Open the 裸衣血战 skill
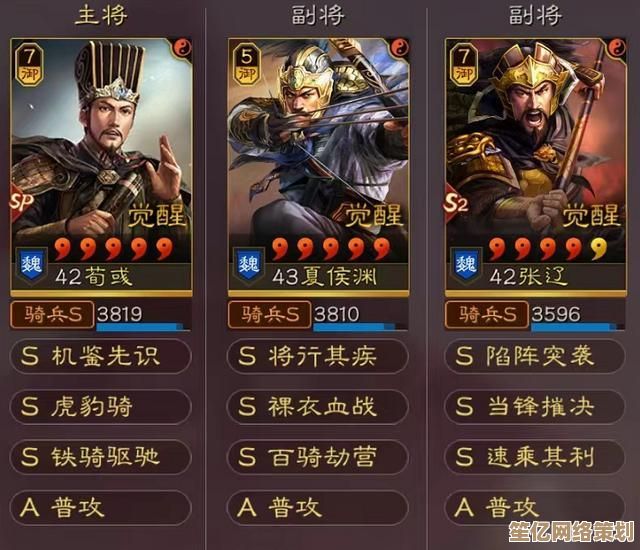The height and width of the screenshot is (550, 640). pos(318,406)
